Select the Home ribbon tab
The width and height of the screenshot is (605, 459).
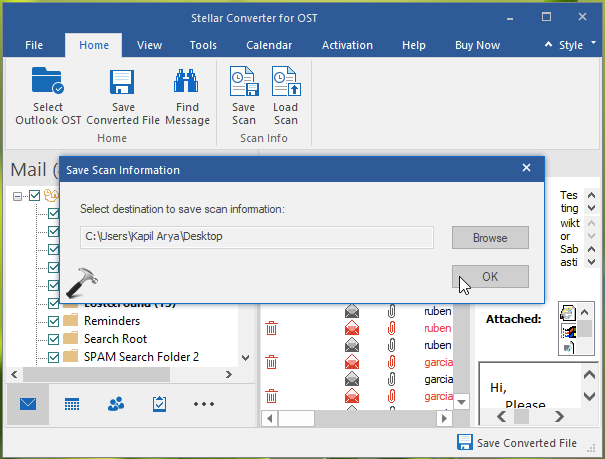94,45
